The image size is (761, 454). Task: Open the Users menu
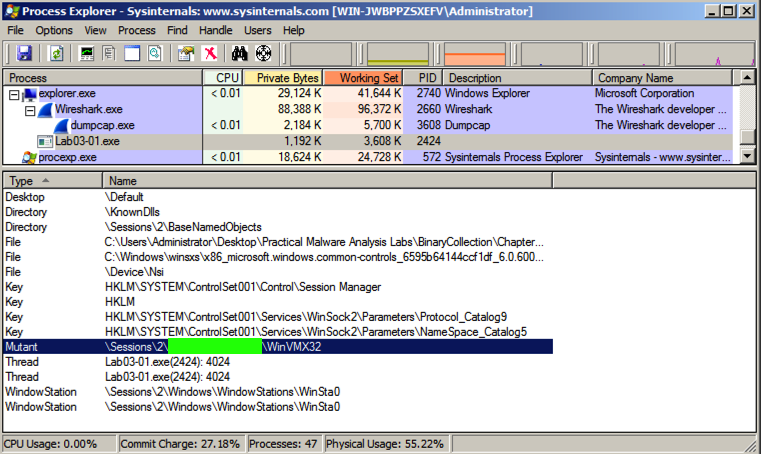258,30
